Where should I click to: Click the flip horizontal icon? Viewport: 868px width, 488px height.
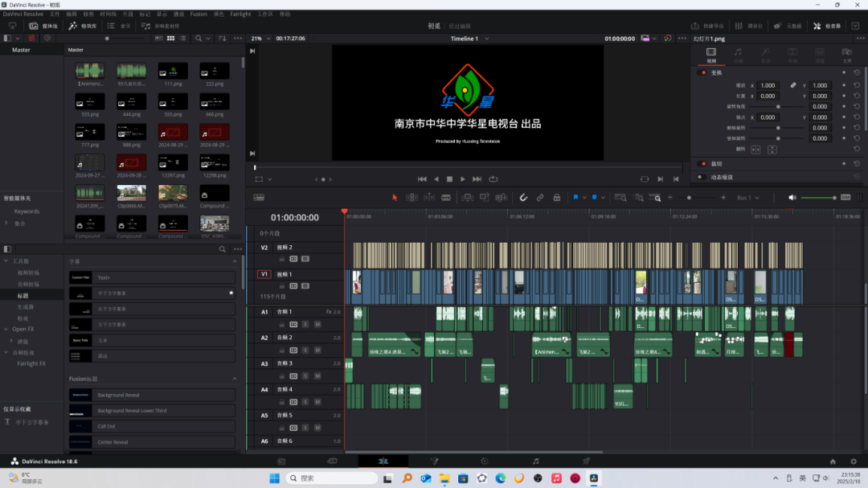[x=755, y=150]
